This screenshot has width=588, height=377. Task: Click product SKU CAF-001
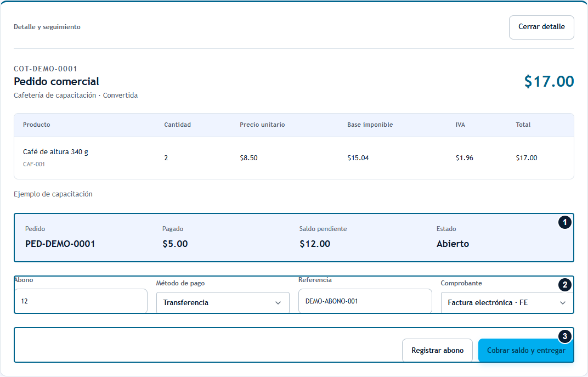pos(34,164)
